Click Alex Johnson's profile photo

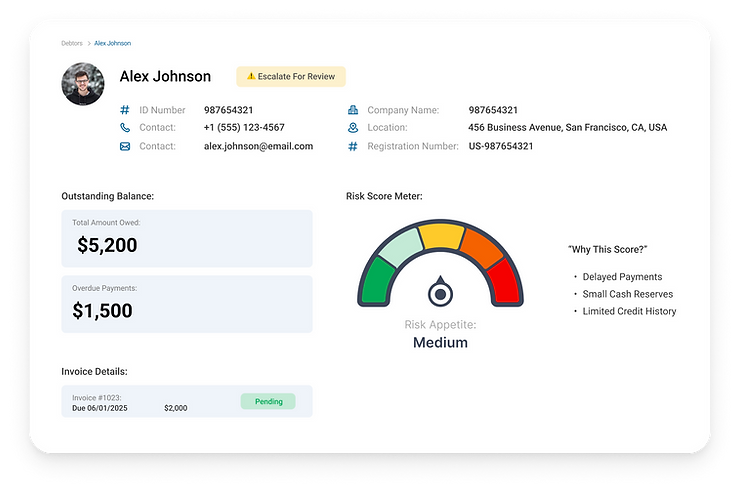[83, 84]
